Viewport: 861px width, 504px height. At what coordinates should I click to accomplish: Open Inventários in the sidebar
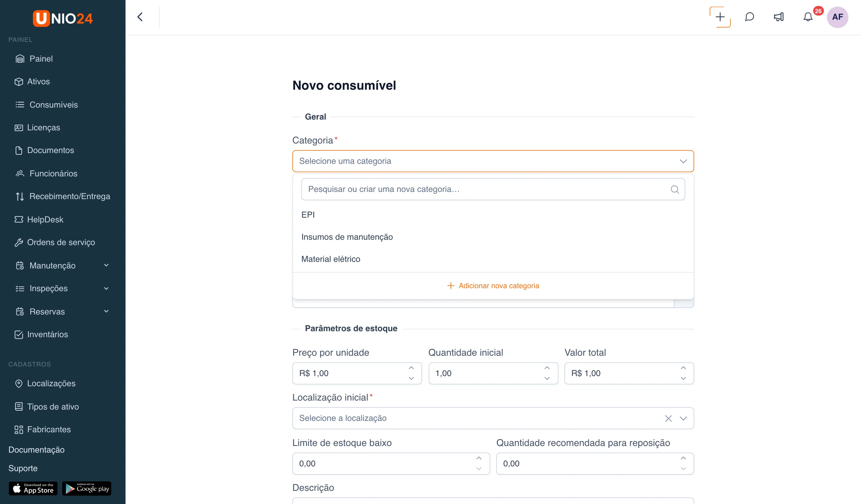pyautogui.click(x=41, y=335)
